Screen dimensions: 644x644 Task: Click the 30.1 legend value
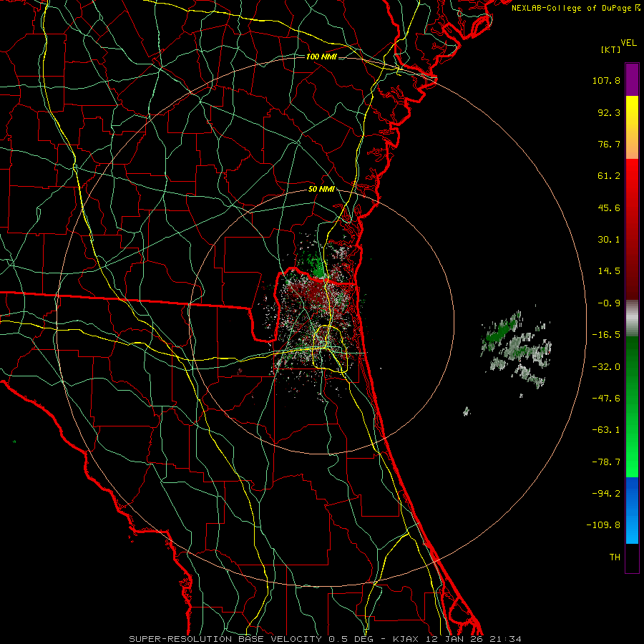click(609, 240)
